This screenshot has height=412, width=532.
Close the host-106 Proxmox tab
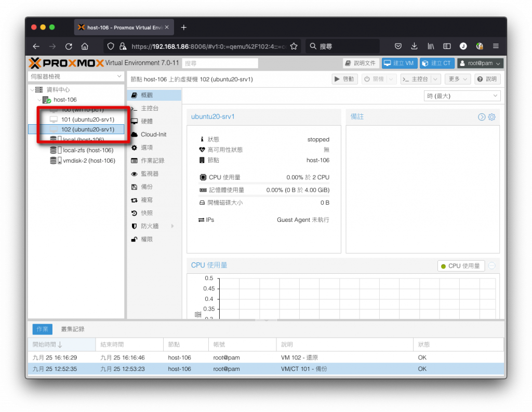coord(167,27)
